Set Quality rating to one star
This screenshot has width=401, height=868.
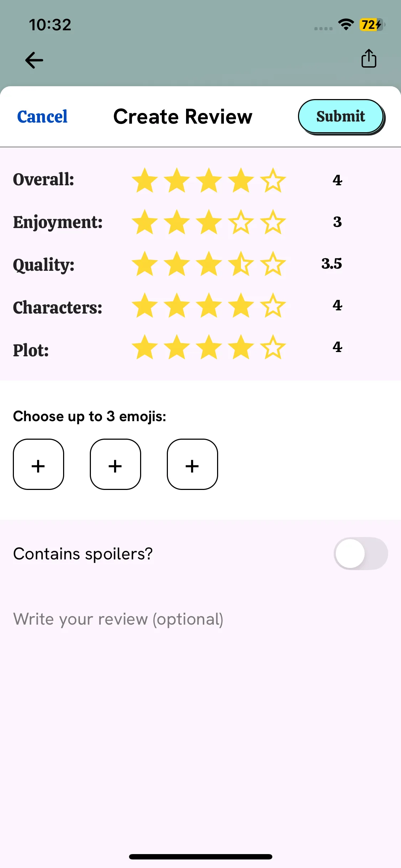pyautogui.click(x=145, y=264)
